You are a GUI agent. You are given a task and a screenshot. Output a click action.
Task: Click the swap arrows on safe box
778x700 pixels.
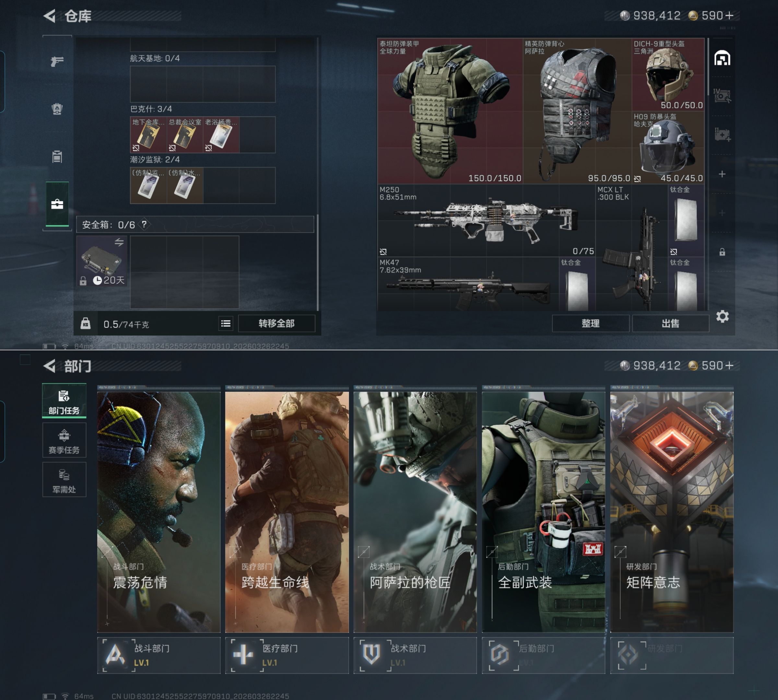point(119,242)
